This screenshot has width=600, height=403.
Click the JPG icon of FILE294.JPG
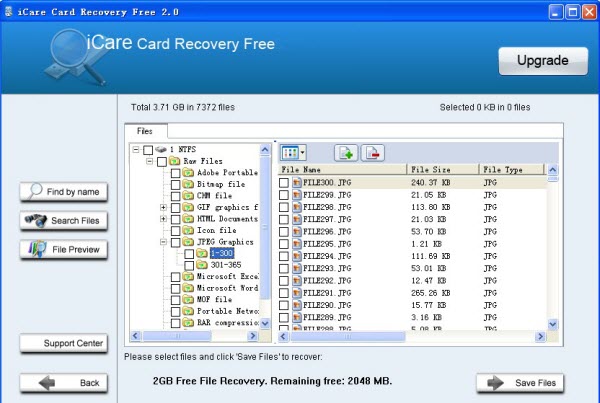(x=297, y=256)
